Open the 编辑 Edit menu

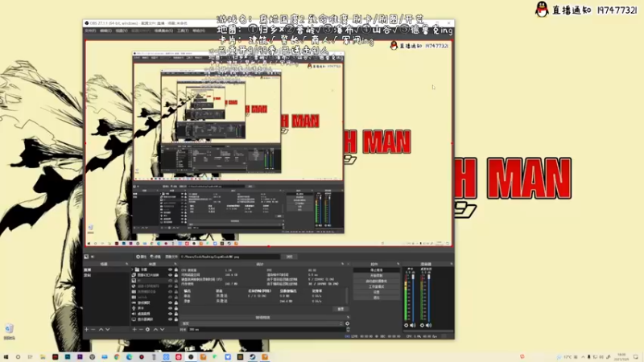(x=105, y=31)
